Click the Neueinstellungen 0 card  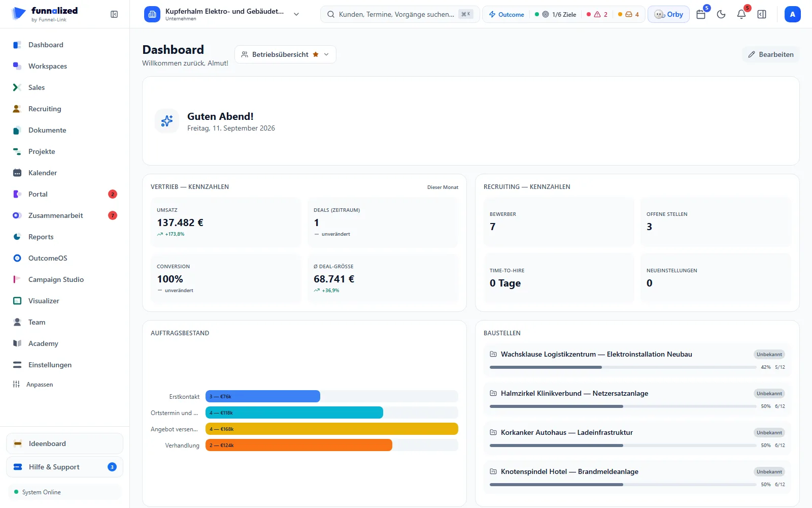(716, 278)
